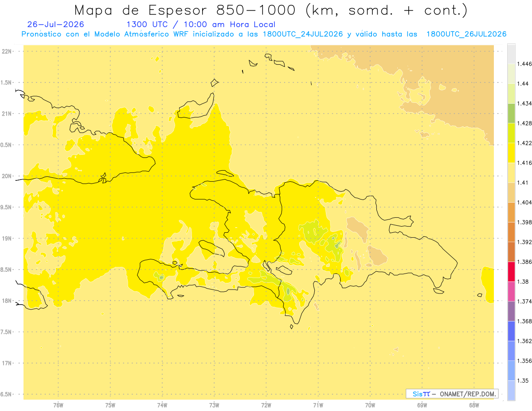Click the 76W longitude label

pyautogui.click(x=58, y=405)
